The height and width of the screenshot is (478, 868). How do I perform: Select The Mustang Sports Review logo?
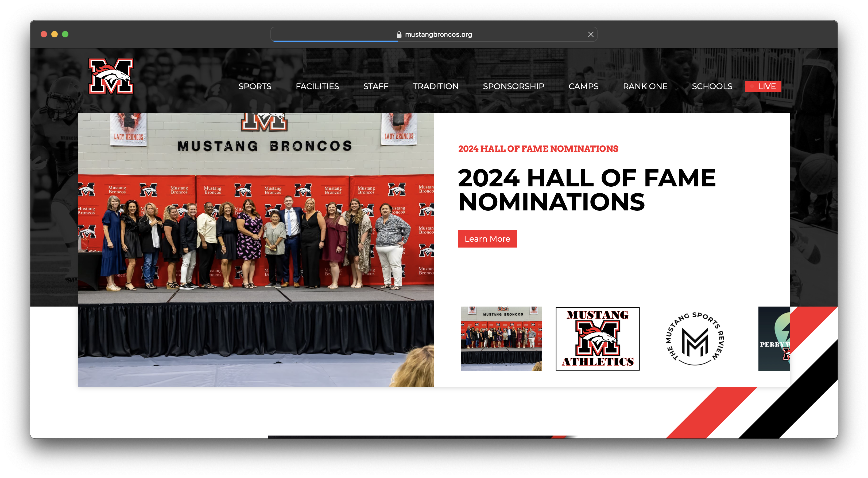click(x=695, y=339)
